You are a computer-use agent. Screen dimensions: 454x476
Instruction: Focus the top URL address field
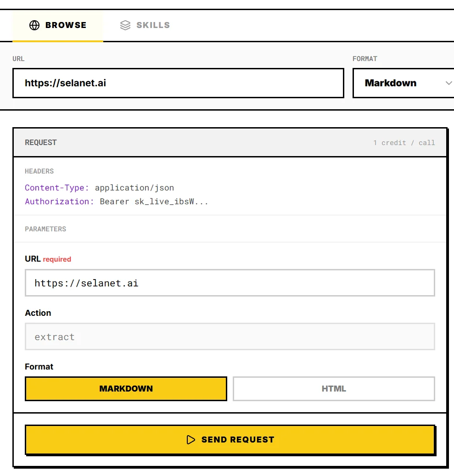[178, 83]
